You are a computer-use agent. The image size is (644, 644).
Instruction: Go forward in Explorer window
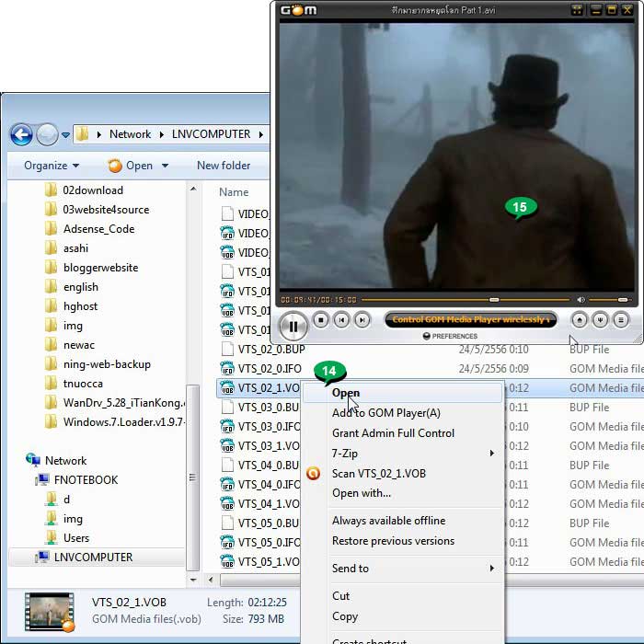[47, 134]
